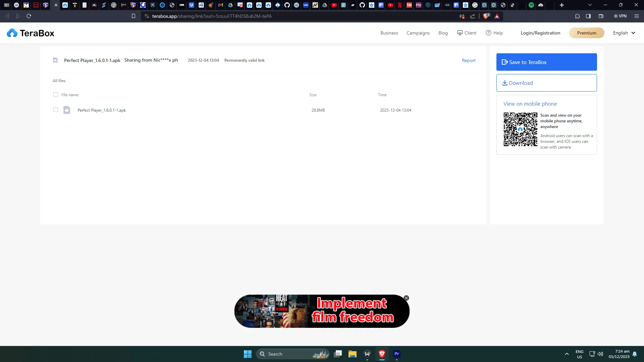Click the Implement film freedom ad banner

coord(322,311)
